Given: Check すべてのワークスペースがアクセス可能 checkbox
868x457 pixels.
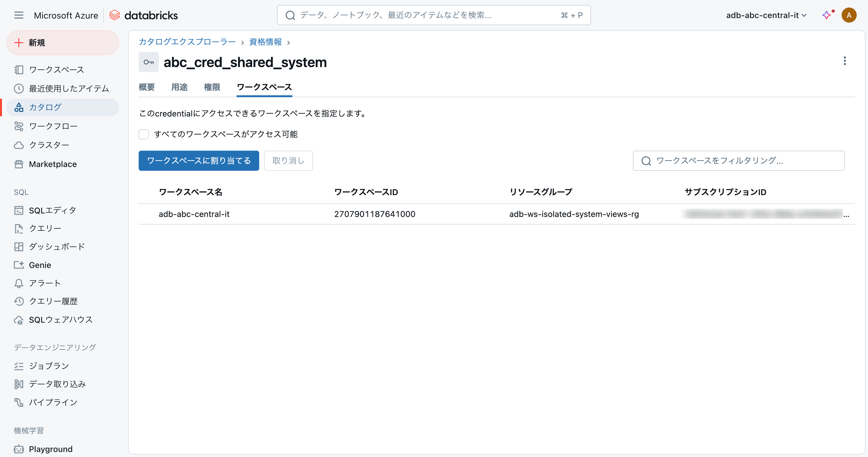Looking at the screenshot, I should 144,134.
